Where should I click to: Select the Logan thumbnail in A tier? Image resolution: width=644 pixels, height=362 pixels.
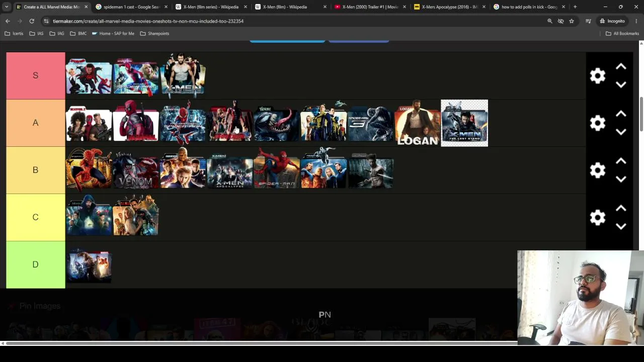tap(418, 123)
